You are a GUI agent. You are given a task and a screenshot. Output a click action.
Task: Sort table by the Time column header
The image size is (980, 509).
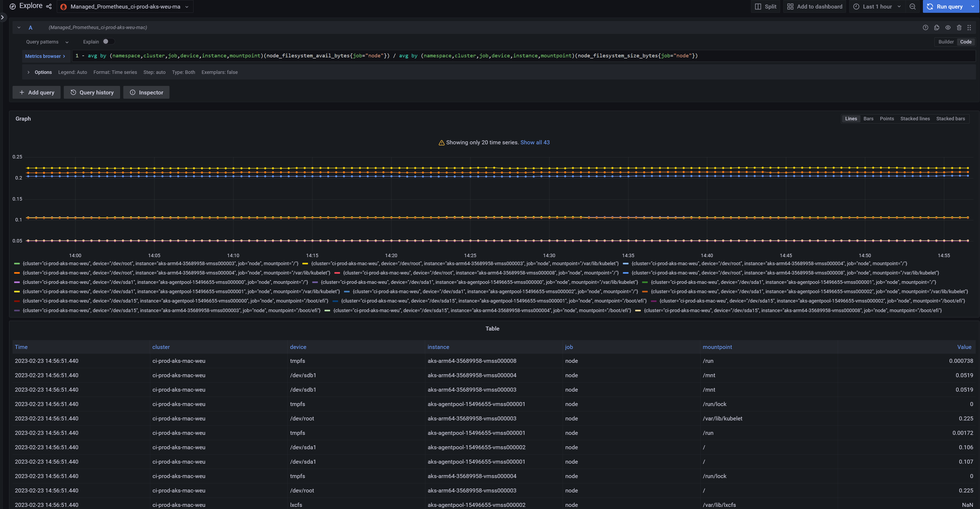click(x=21, y=347)
